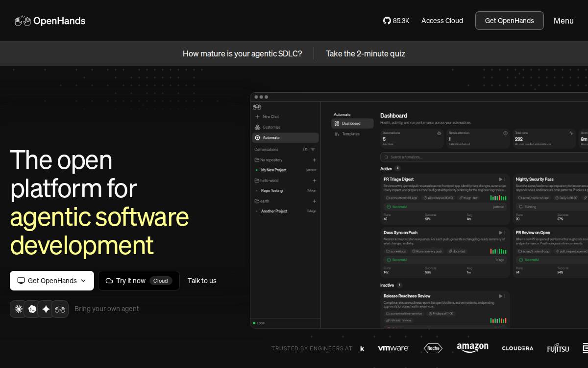Click How mature is your agentic SDLC banner
588x368 pixels.
tap(242, 53)
